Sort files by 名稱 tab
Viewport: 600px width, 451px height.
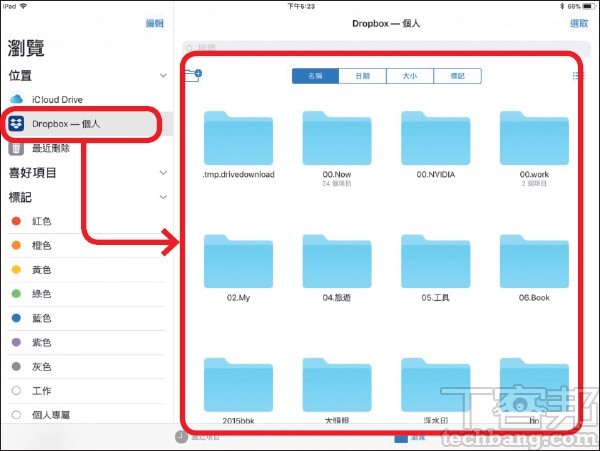coord(315,76)
